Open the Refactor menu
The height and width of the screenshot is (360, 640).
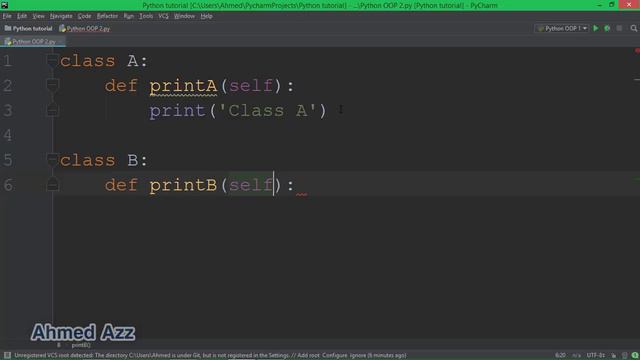(107, 16)
